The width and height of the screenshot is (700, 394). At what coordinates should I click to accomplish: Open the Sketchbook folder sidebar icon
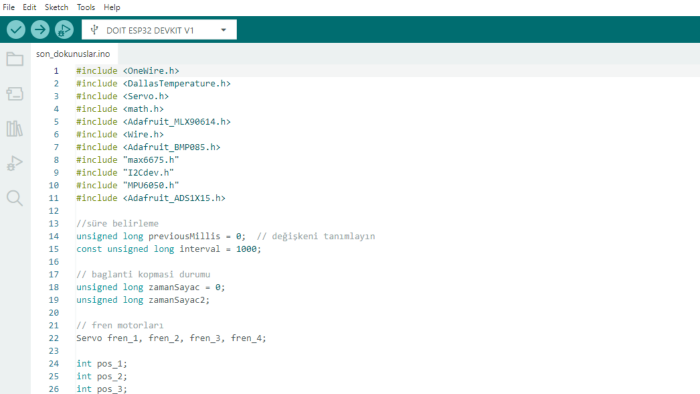click(x=15, y=59)
